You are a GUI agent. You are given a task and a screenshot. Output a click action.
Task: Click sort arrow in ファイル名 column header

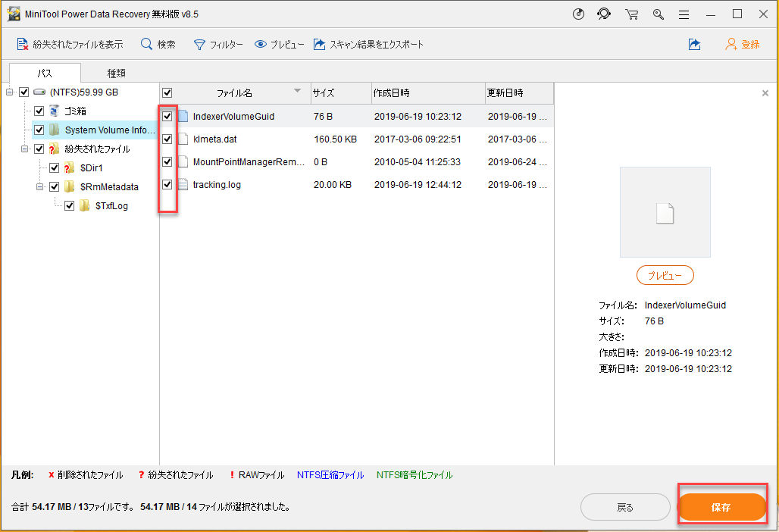tap(297, 91)
